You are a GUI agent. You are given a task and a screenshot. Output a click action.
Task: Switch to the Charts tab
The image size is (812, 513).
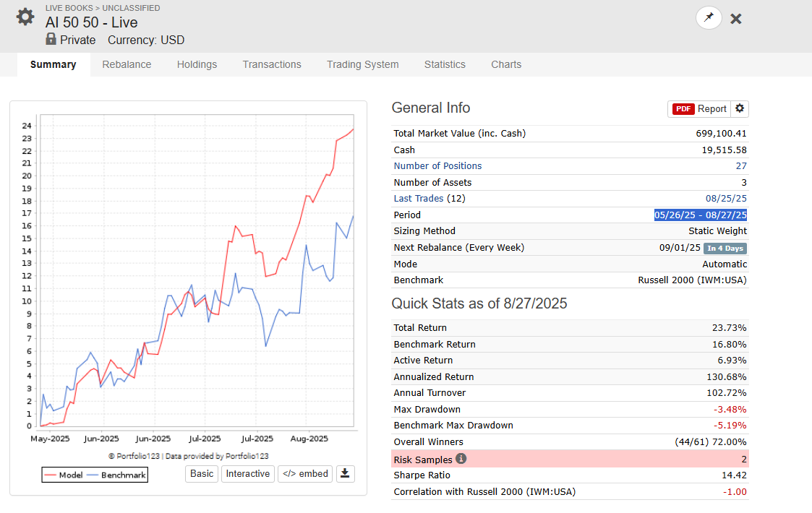click(x=506, y=65)
